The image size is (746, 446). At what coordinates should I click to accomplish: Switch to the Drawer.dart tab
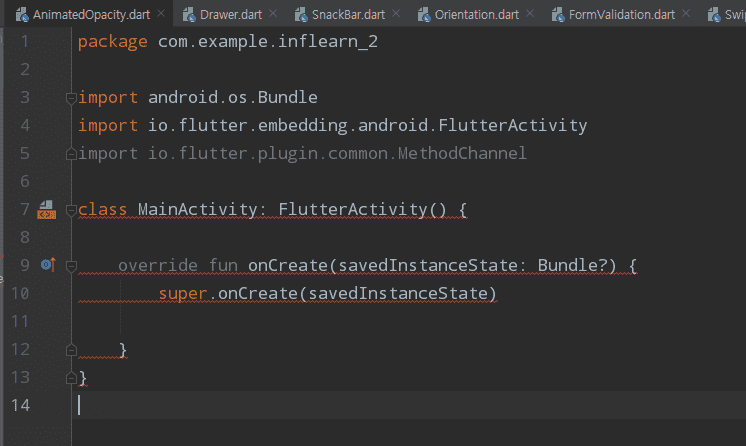pos(230,16)
